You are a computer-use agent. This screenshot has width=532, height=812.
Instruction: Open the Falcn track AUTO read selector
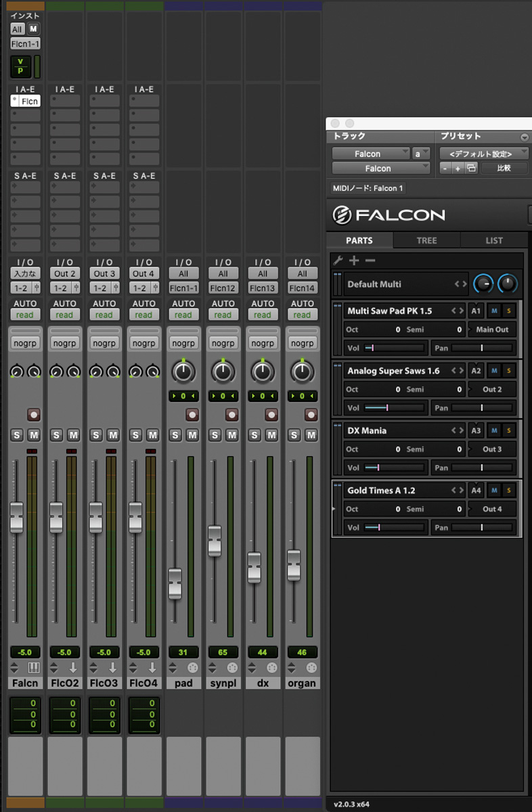(25, 315)
